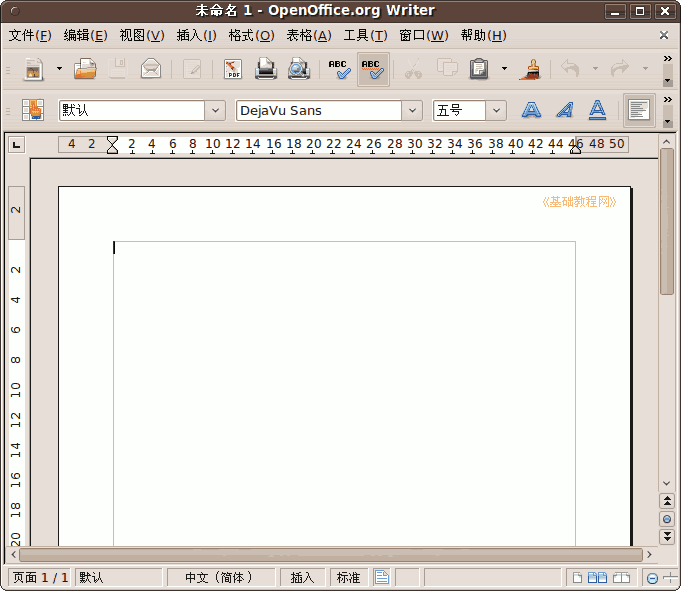Click the Undo arrow icon
This screenshot has height=591, width=681.
[570, 69]
